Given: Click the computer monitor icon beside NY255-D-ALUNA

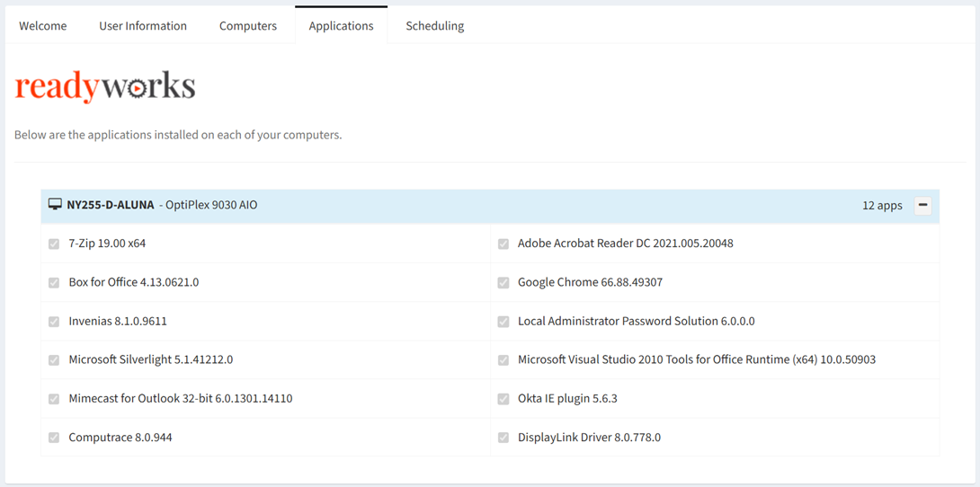Looking at the screenshot, I should coord(55,204).
